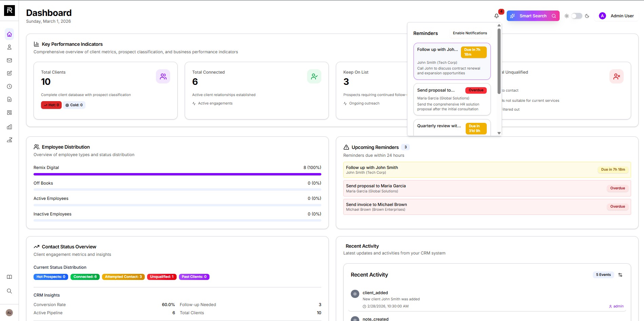
Task: Click the Compose/Edit icon in the sidebar
Action: coord(9,73)
